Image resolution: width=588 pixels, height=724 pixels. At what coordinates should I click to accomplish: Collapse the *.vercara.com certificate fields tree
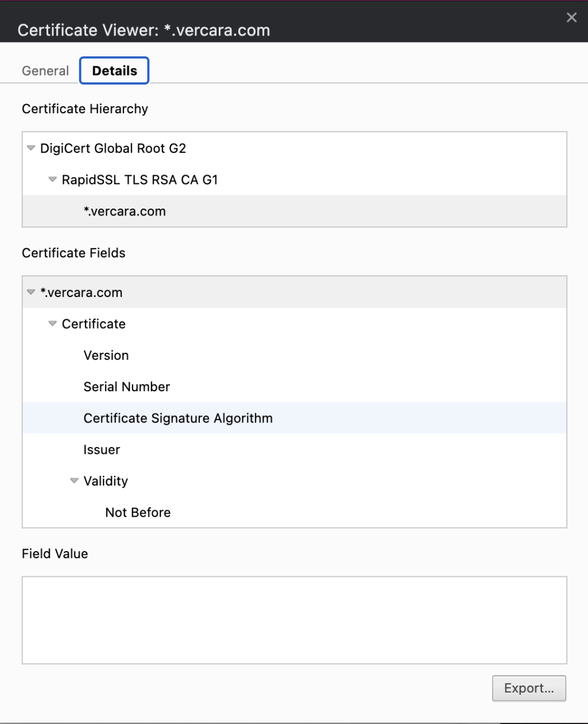[x=30, y=292]
